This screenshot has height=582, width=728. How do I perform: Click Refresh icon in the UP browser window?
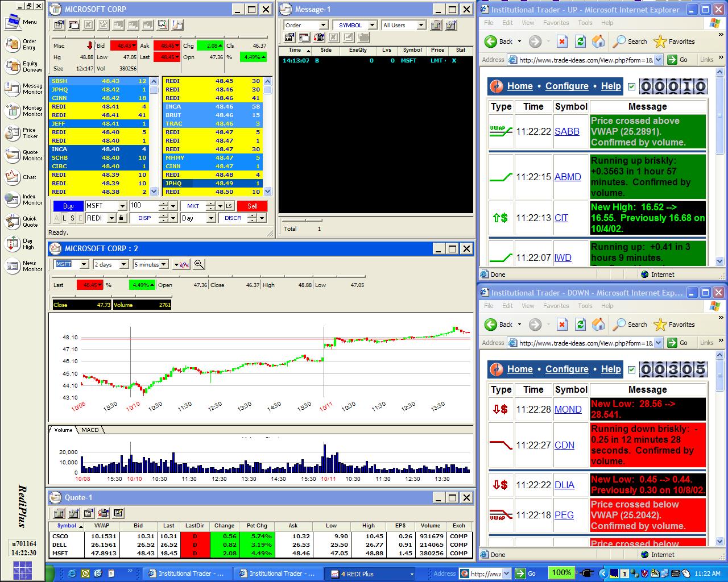click(580, 41)
